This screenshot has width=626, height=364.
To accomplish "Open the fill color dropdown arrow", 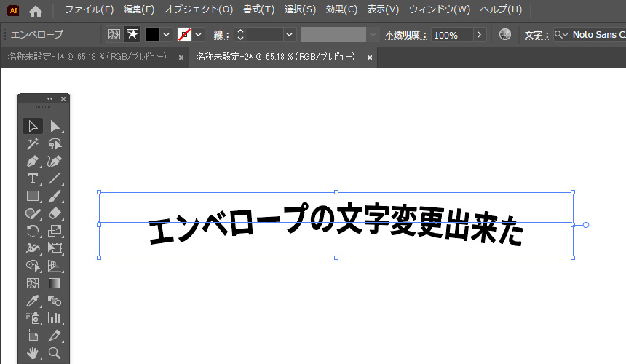I will pos(167,35).
